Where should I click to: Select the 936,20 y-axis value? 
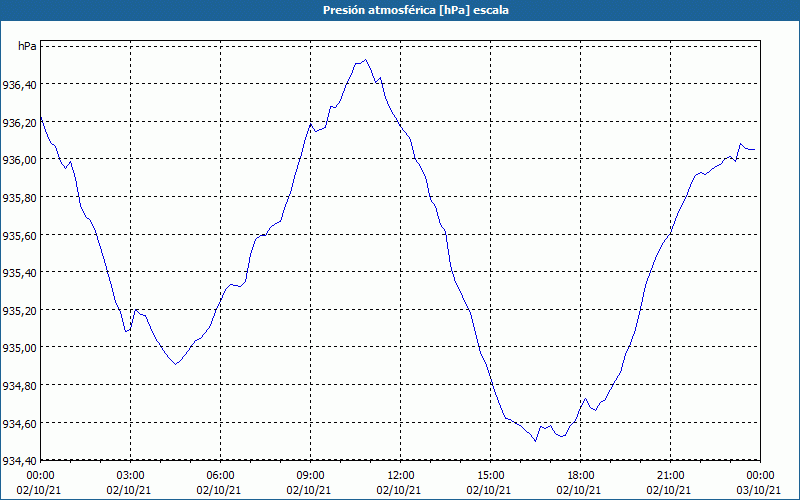(x=19, y=122)
